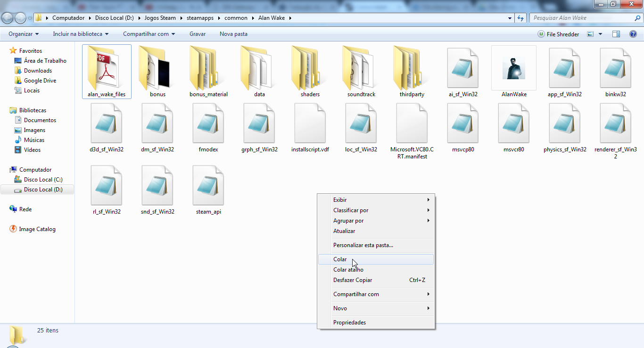The image size is (644, 348).
Task: Select the msvcr80 file
Action: pyautogui.click(x=514, y=127)
